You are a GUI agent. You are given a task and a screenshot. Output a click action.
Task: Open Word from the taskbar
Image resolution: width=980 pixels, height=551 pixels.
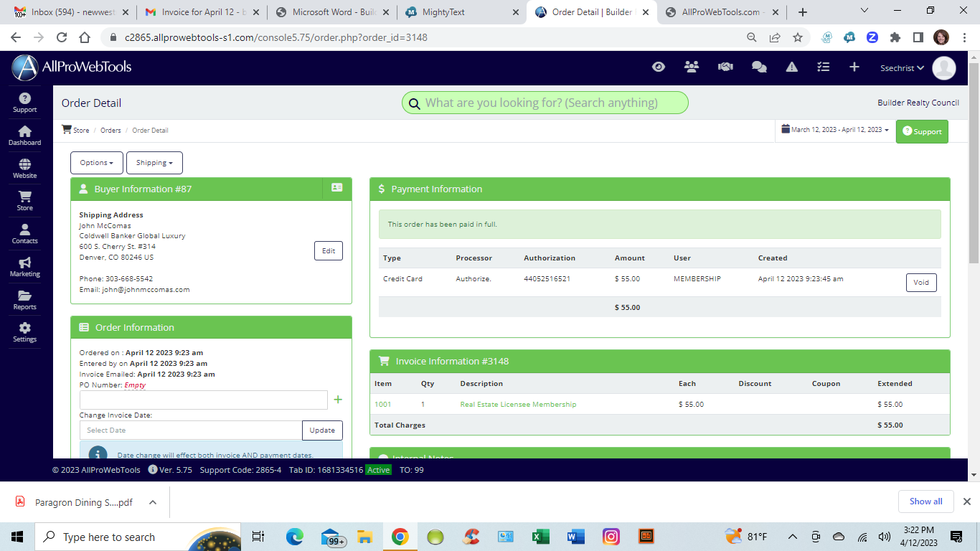[x=576, y=537]
